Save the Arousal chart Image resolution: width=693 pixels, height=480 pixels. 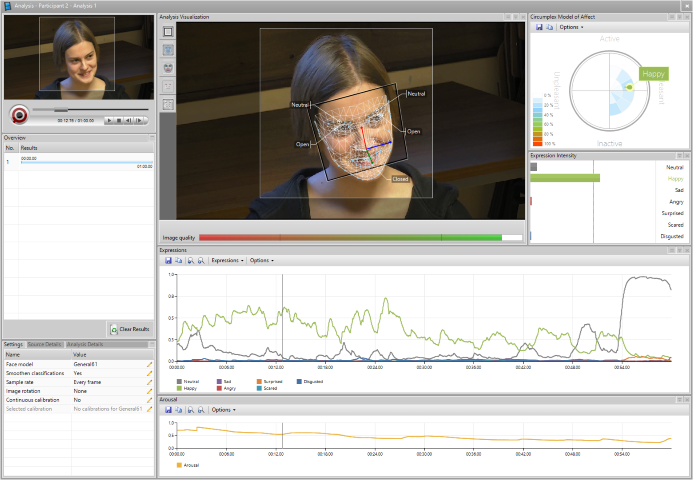coord(168,410)
